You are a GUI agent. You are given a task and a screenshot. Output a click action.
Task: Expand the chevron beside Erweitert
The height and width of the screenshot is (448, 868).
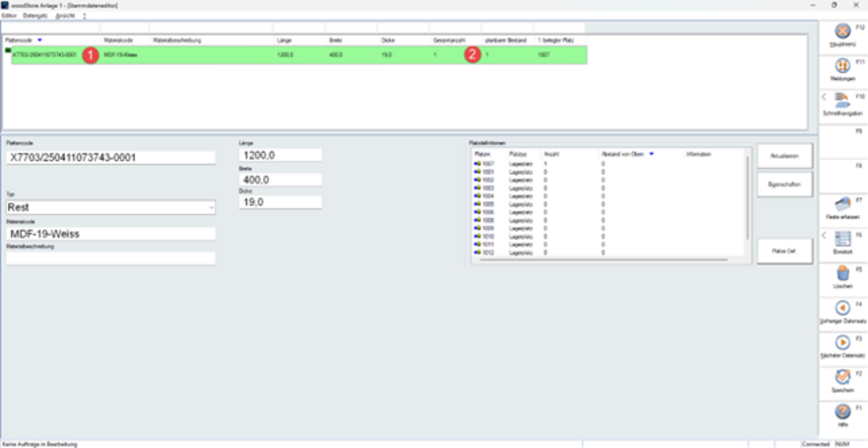pyautogui.click(x=824, y=236)
